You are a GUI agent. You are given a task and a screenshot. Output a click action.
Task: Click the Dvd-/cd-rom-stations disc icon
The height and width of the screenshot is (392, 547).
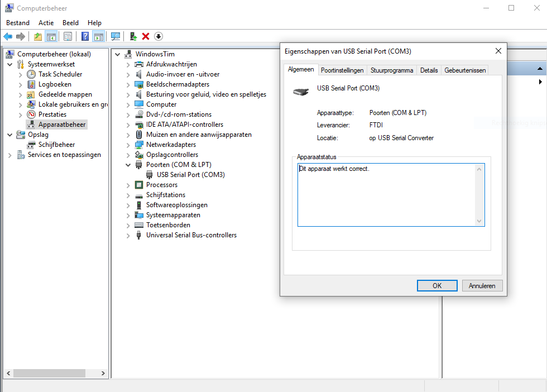139,114
